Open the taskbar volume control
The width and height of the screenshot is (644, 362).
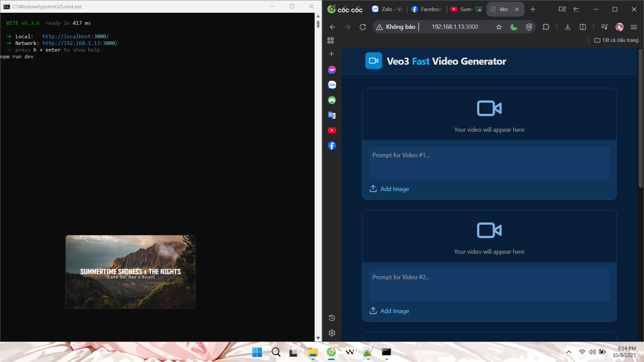592,352
